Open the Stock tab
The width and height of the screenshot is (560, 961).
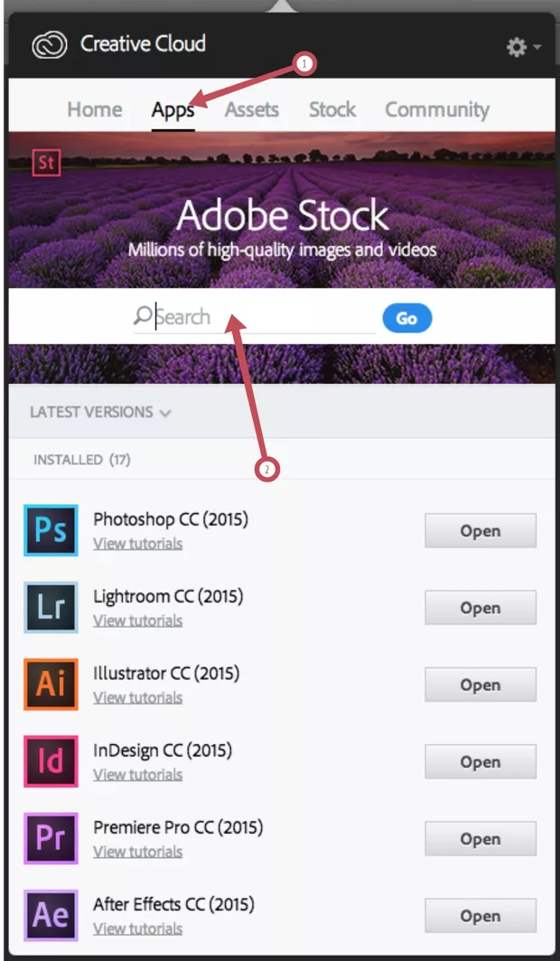331,110
